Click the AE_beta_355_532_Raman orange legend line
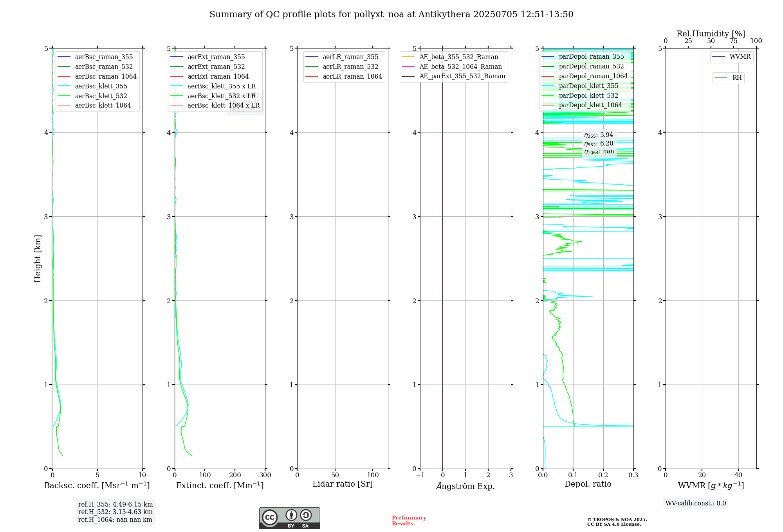 click(x=408, y=57)
